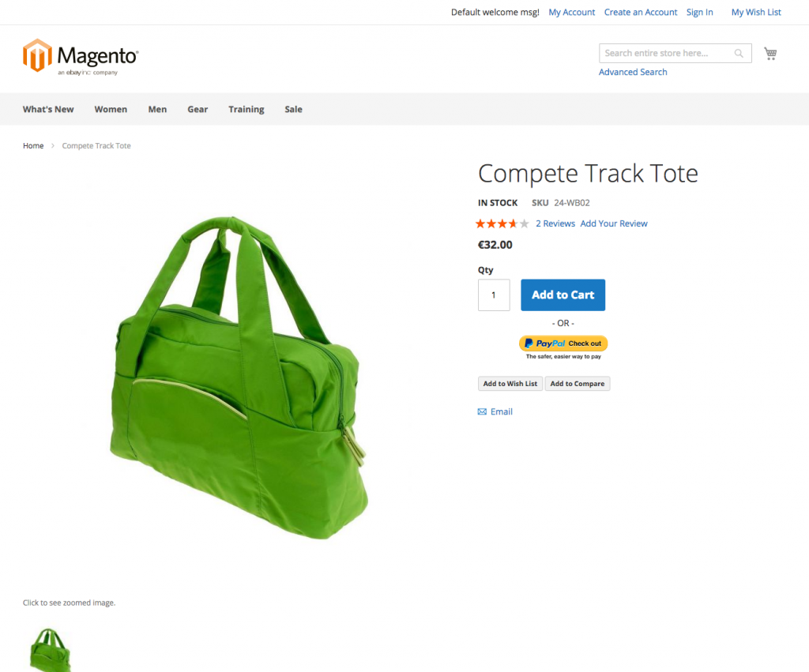
Task: Open the Sale menu item
Action: (x=294, y=109)
